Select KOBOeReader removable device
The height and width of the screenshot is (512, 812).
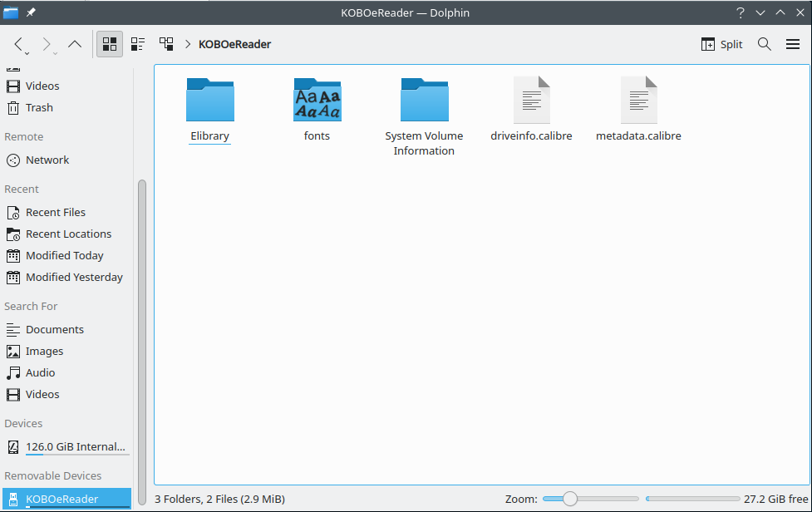(66, 499)
